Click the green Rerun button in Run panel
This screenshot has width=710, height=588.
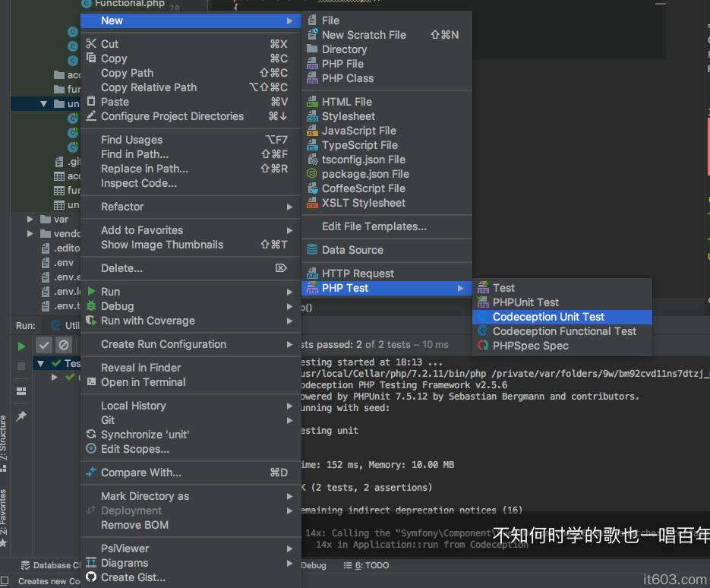tap(21, 346)
